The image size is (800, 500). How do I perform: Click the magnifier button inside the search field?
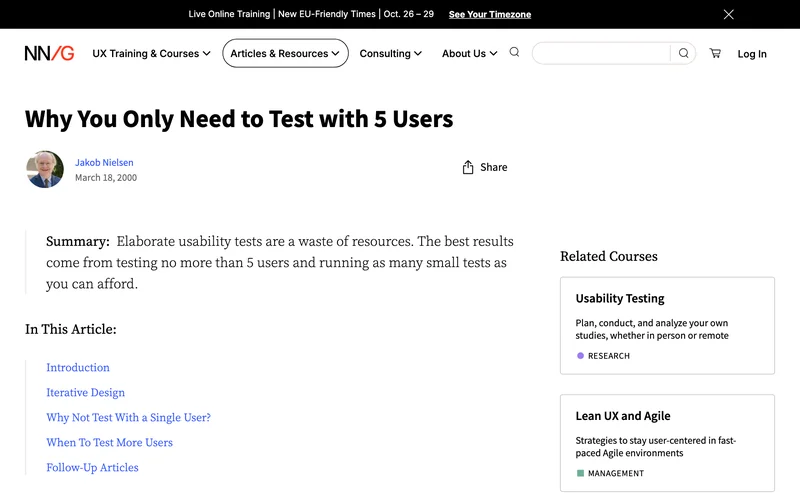(683, 53)
